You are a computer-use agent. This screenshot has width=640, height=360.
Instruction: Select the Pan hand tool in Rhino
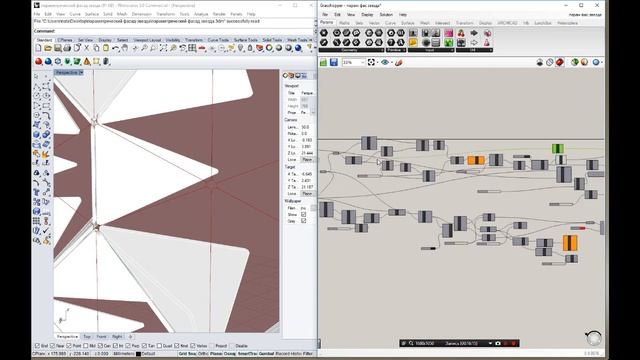(x=125, y=48)
